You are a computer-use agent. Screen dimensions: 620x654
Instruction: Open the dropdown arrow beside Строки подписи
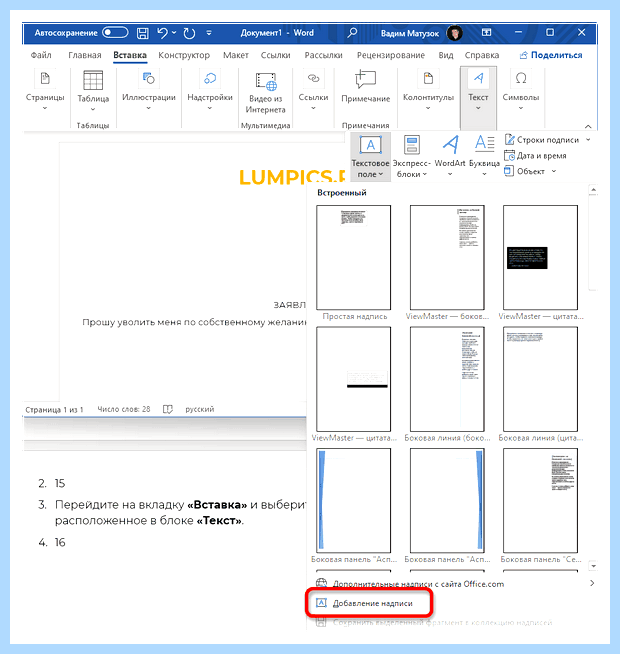[588, 140]
